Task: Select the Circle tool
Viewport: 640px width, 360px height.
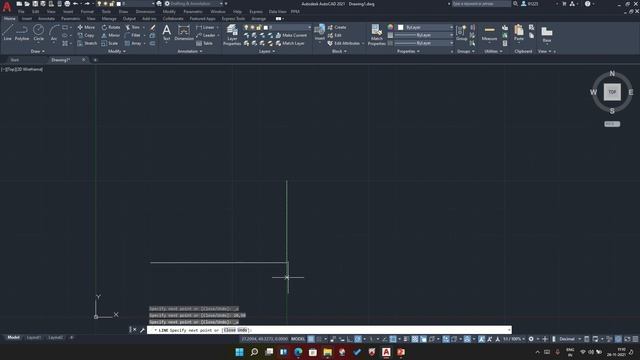Action: pyautogui.click(x=38, y=32)
